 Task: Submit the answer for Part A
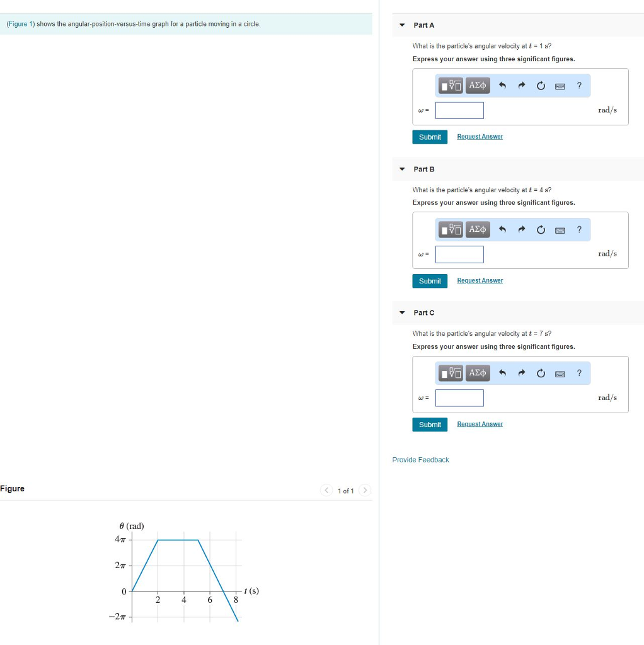coord(430,137)
